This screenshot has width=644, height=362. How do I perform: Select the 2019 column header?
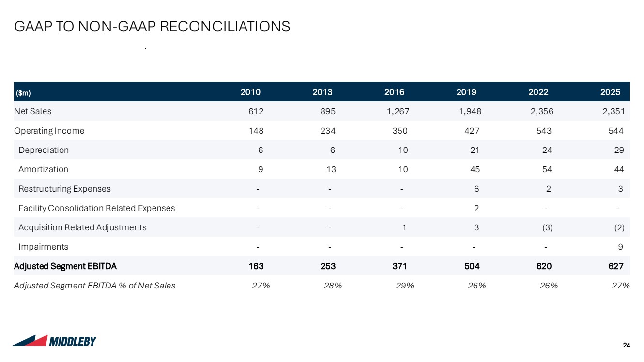tap(466, 92)
